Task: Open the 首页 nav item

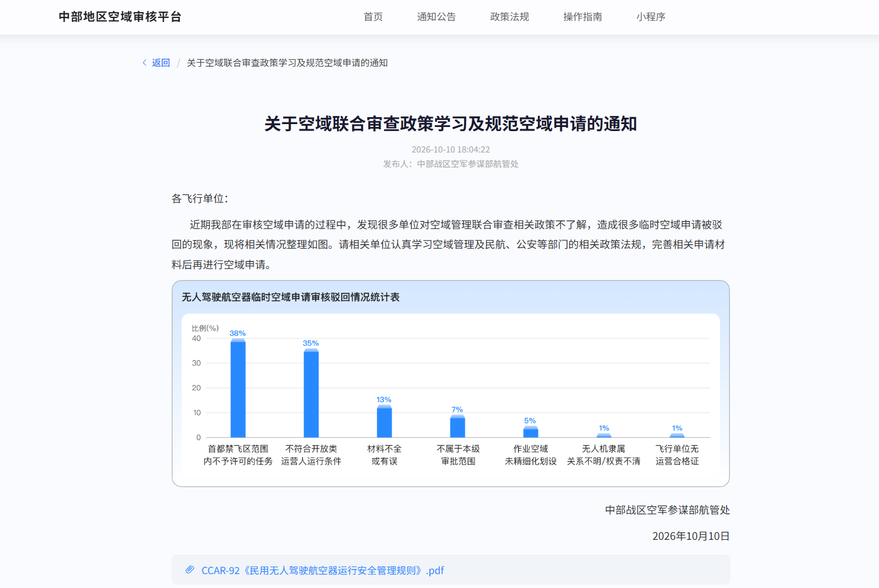Action: (373, 17)
